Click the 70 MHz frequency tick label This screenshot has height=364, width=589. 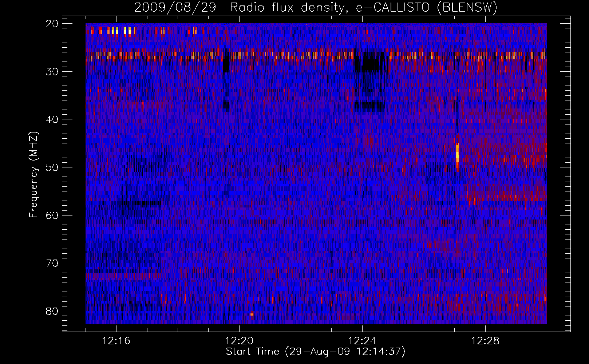pos(52,263)
